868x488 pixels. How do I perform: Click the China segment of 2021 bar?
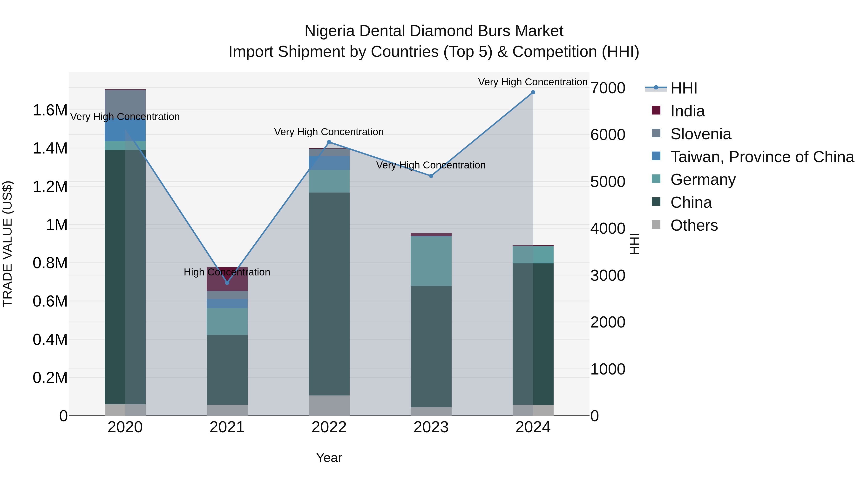227,370
